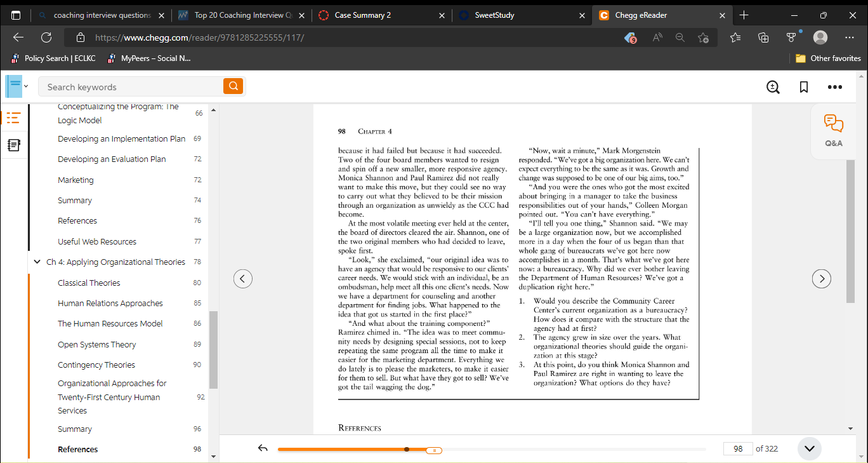868x463 pixels.
Task: Open the tab actions menu icon
Action: point(15,15)
